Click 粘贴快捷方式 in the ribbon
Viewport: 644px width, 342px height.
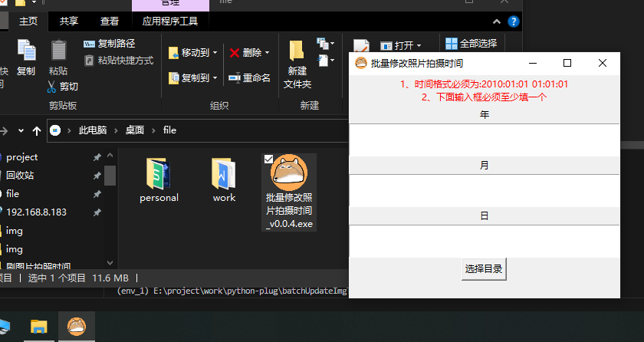(x=119, y=61)
